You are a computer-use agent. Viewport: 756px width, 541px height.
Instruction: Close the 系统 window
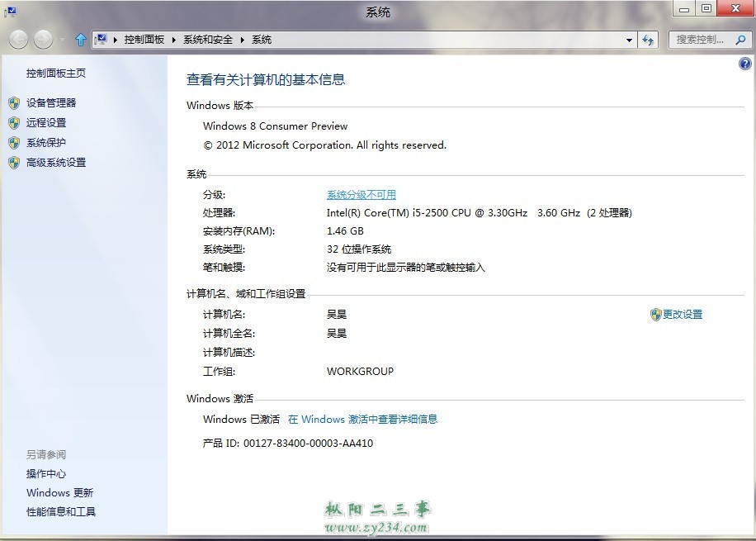[735, 9]
